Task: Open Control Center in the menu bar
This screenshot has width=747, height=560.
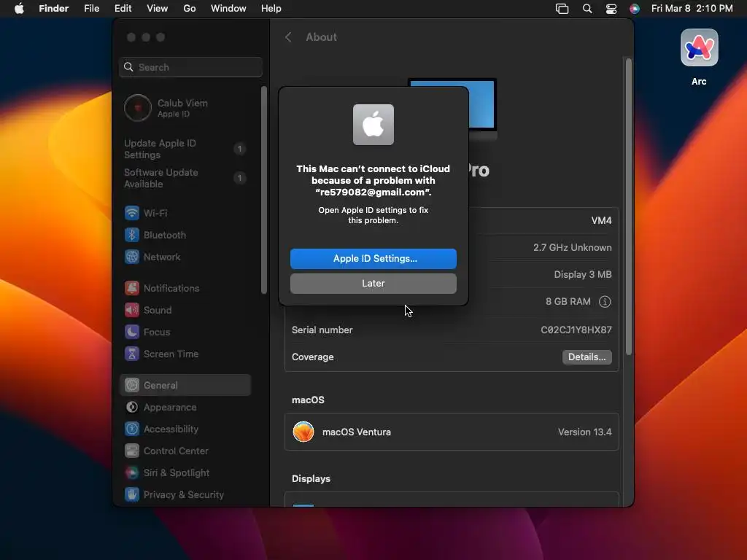Action: pyautogui.click(x=611, y=9)
